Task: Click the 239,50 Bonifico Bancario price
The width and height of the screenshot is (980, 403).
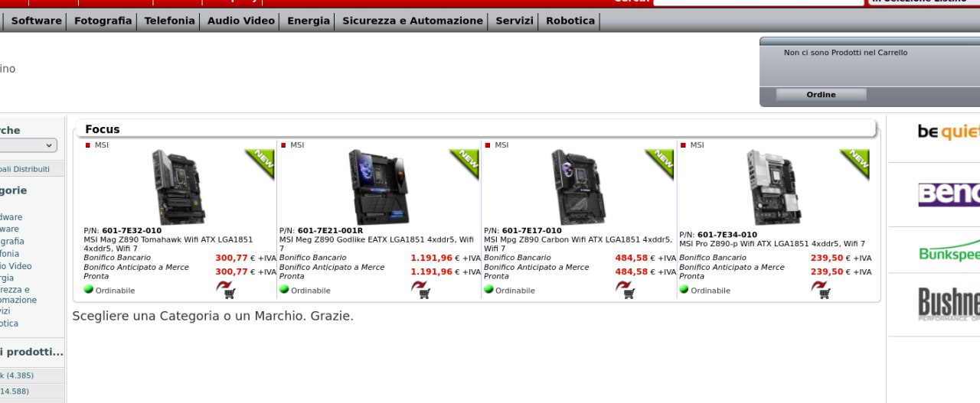Action: click(x=827, y=258)
